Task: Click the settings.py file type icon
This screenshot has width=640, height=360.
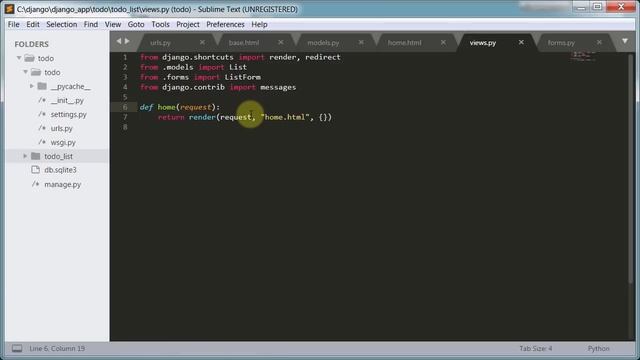Action: coord(42,114)
